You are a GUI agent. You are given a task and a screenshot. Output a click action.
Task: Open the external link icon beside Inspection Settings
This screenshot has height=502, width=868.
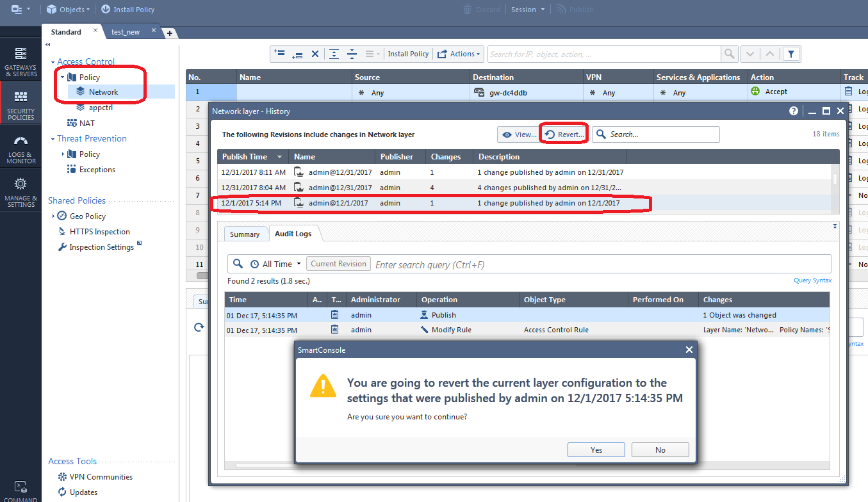coord(139,244)
